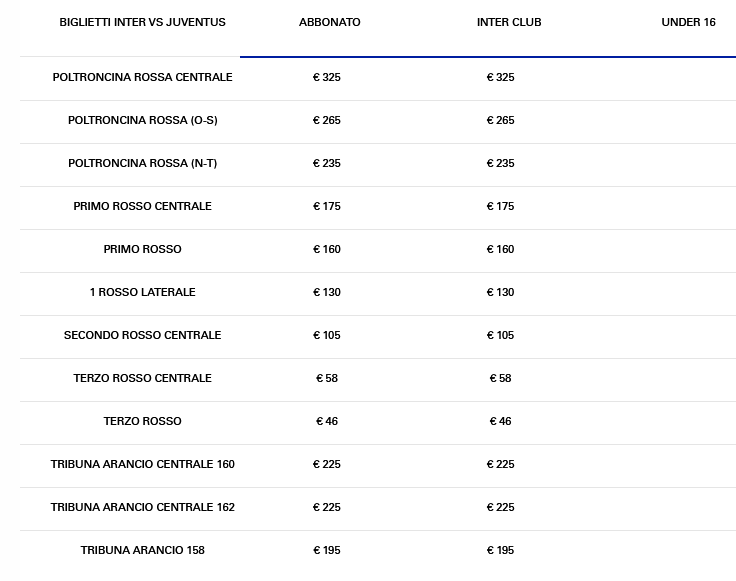
Task: Click the TRIBUNA ARANCIO CENTRALE 160 label
Action: click(x=142, y=464)
